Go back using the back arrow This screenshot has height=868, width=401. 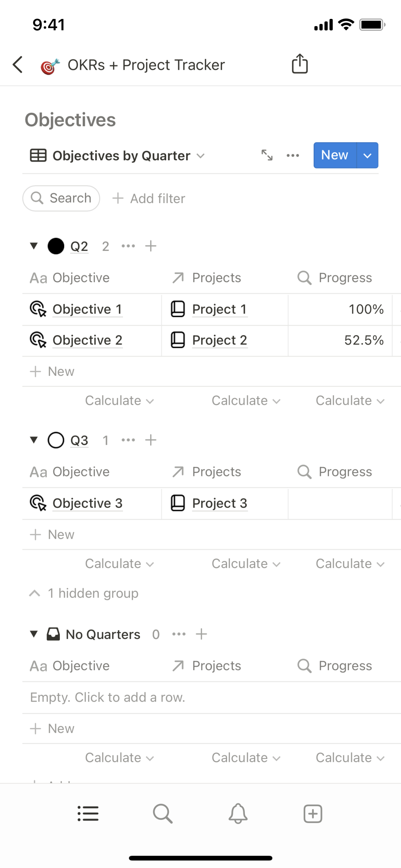click(x=18, y=65)
